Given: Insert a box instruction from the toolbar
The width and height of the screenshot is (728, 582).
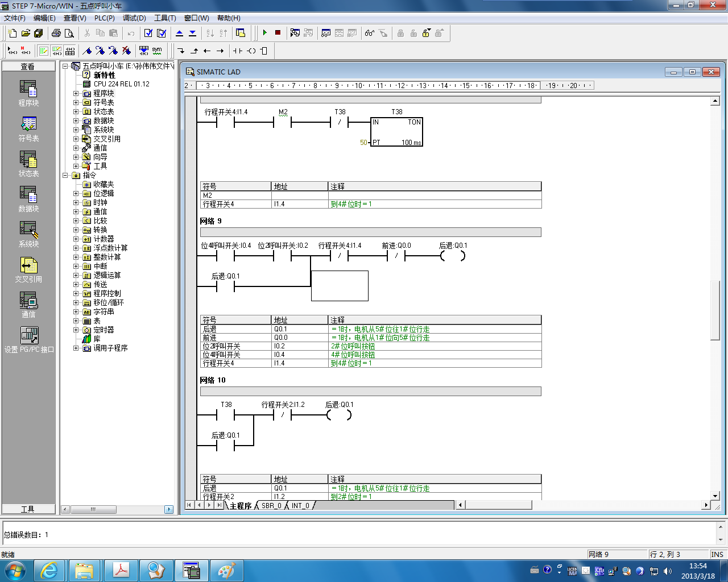Looking at the screenshot, I should point(264,51).
